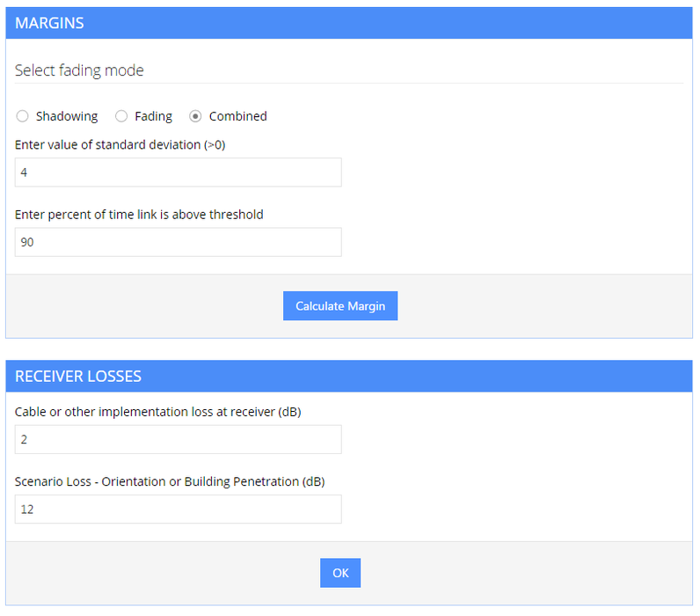Click the 'Enter value of standard deviation' label
Screen dimensions: 700x616
[x=120, y=144]
